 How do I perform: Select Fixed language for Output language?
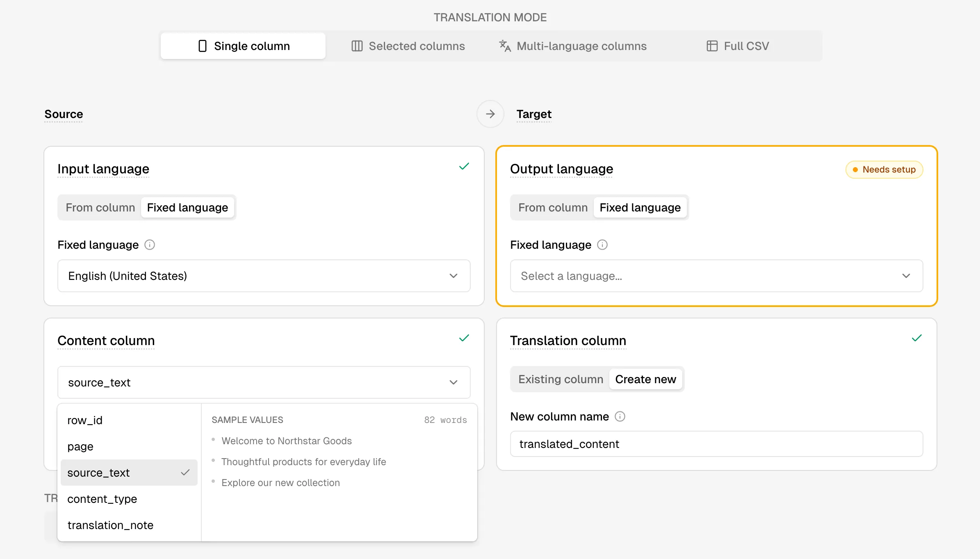tap(640, 207)
